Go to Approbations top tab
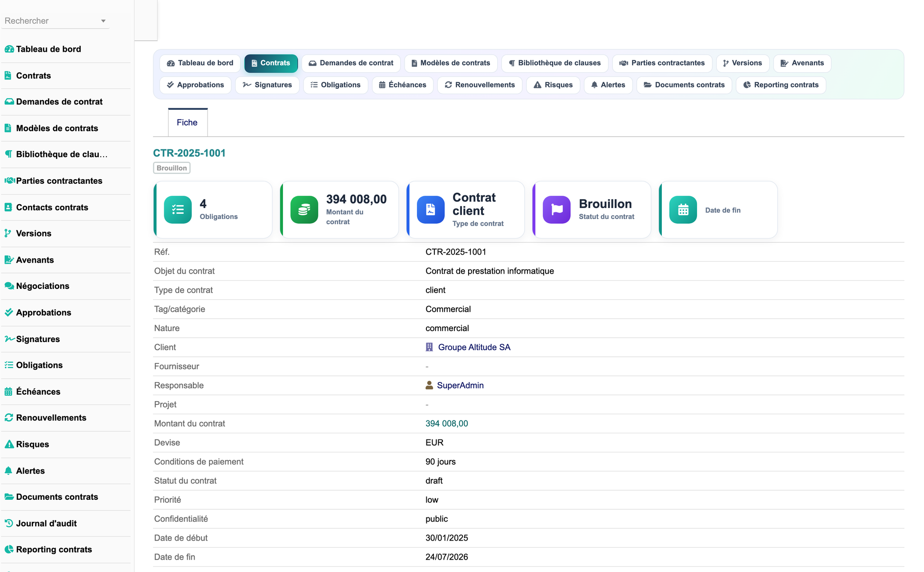 (x=196, y=85)
